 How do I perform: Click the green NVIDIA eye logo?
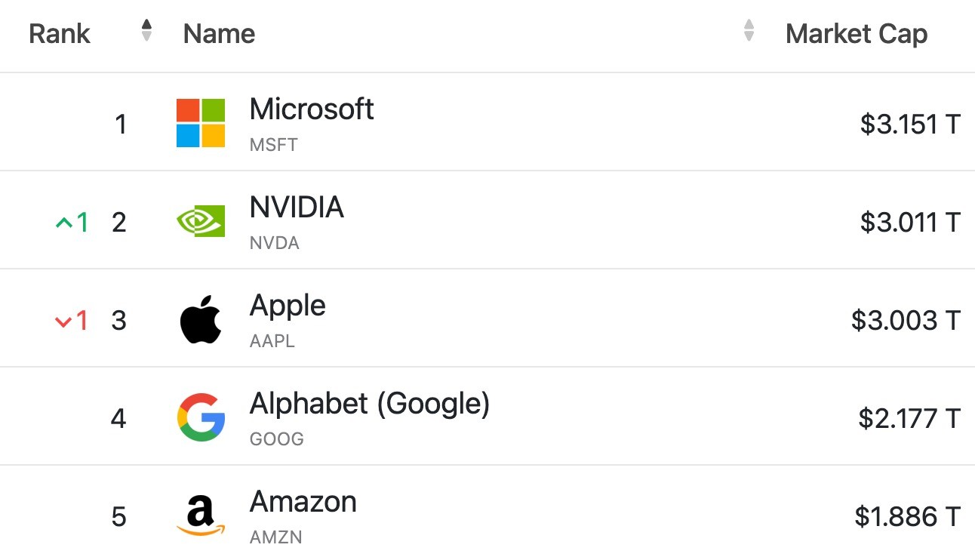tap(201, 221)
